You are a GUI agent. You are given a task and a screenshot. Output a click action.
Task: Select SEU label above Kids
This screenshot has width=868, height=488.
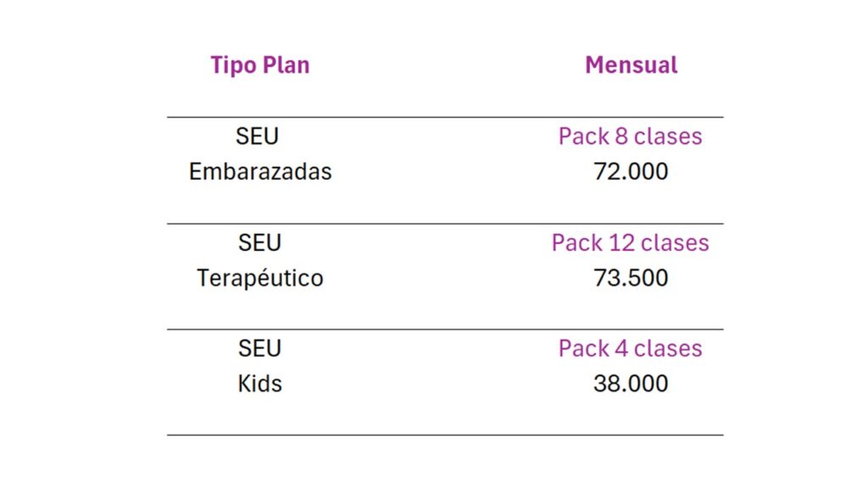pyautogui.click(x=259, y=348)
